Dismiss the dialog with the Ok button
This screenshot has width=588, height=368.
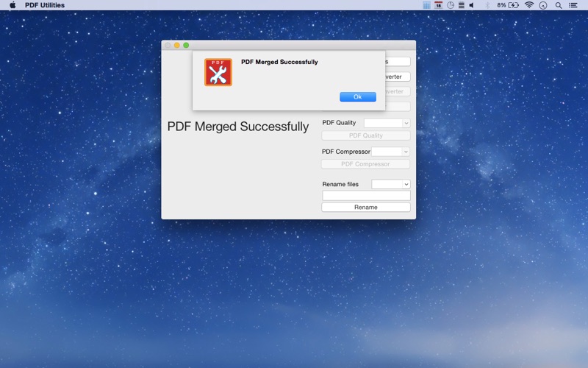(x=358, y=97)
